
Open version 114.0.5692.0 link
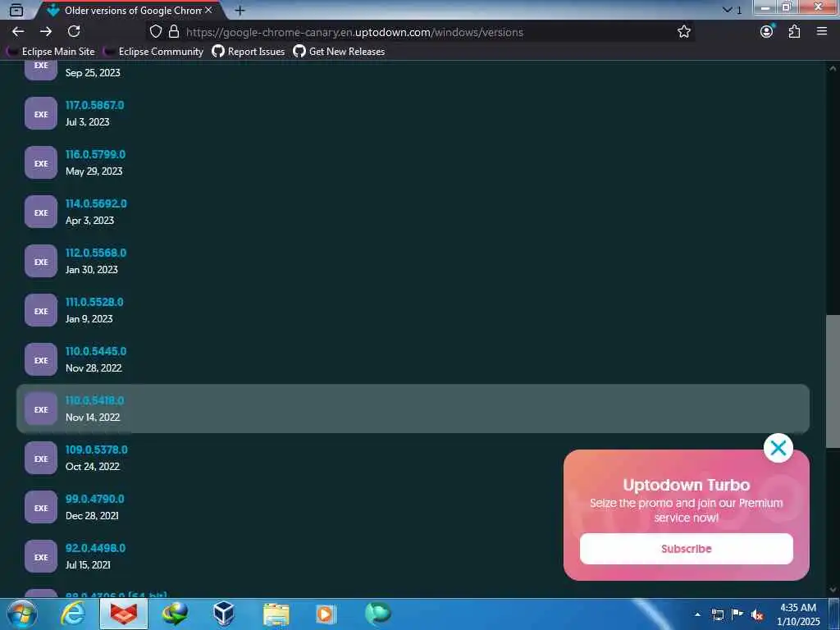[x=96, y=203]
